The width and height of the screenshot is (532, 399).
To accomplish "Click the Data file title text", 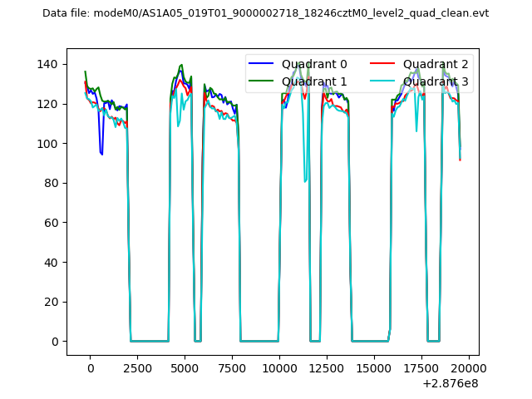I will click(265, 13).
